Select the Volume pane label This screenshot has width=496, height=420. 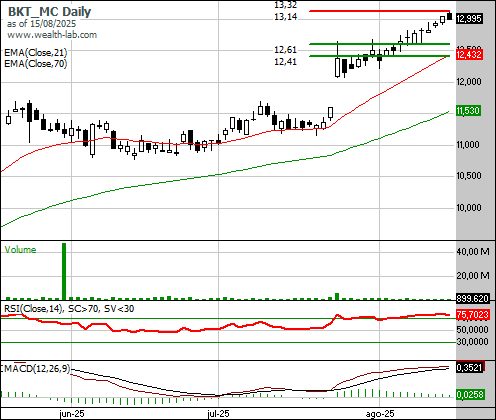pos(20,250)
